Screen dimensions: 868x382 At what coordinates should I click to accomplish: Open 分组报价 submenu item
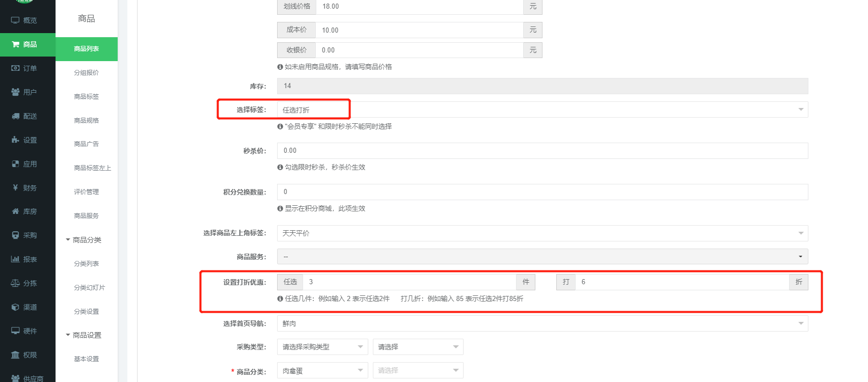click(86, 73)
